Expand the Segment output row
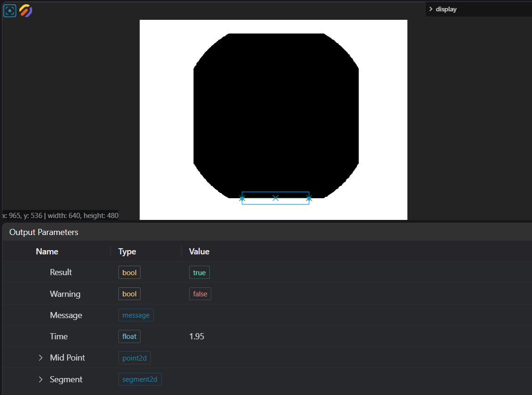This screenshot has height=395, width=532. click(x=41, y=379)
